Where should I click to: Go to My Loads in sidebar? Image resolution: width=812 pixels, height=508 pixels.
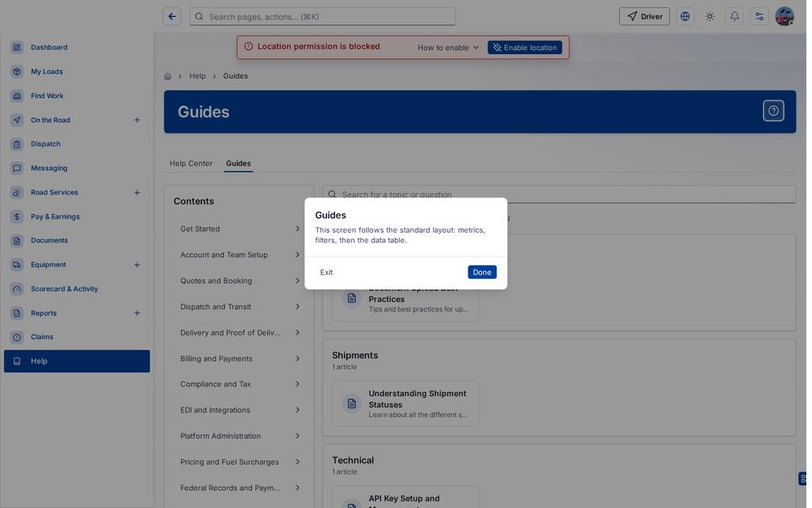click(77, 71)
